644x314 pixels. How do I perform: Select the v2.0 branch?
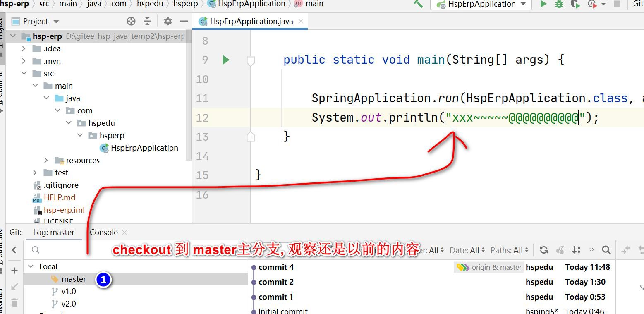coord(69,304)
